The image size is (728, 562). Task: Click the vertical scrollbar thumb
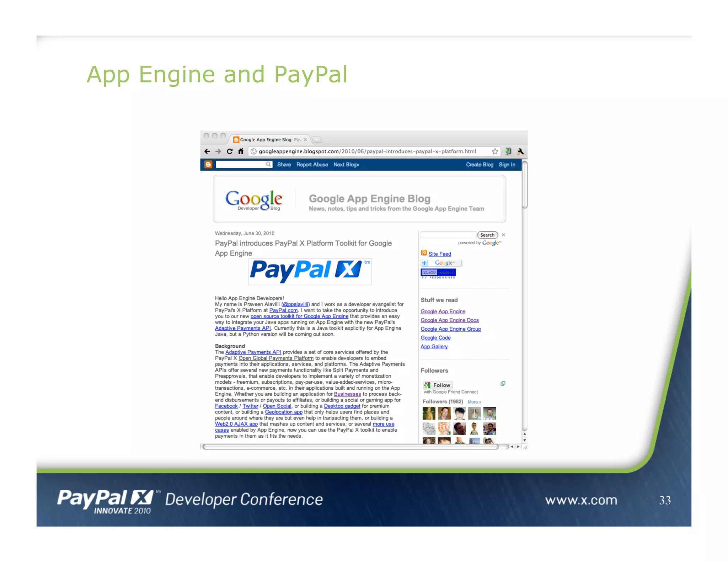[524, 185]
